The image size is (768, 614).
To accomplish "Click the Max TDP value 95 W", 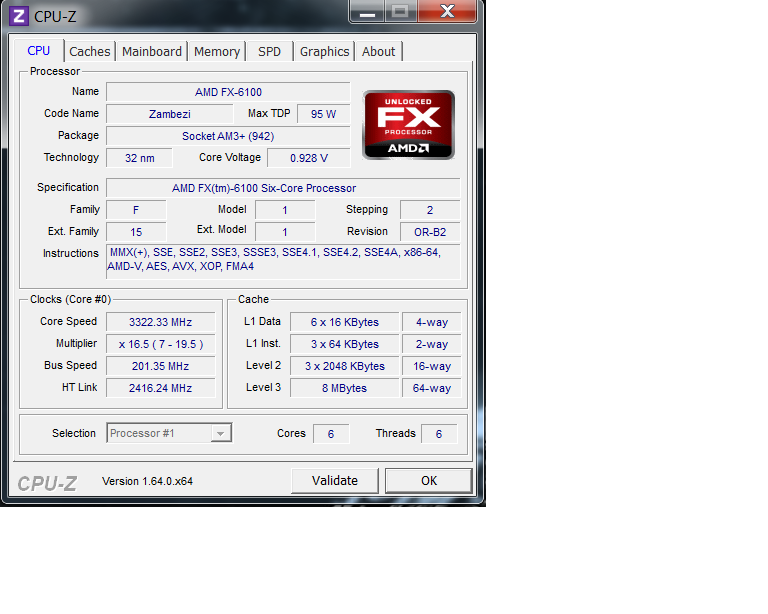I will point(323,114).
